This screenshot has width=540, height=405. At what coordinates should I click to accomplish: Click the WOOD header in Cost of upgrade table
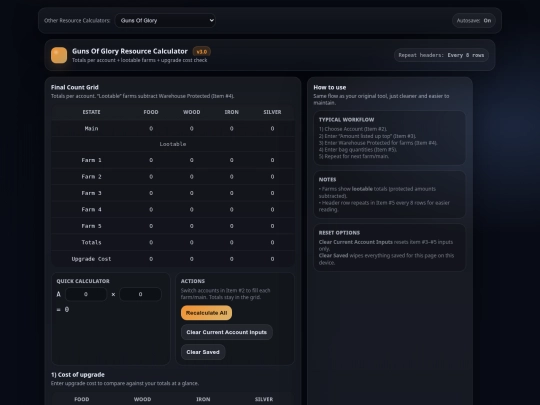142,399
